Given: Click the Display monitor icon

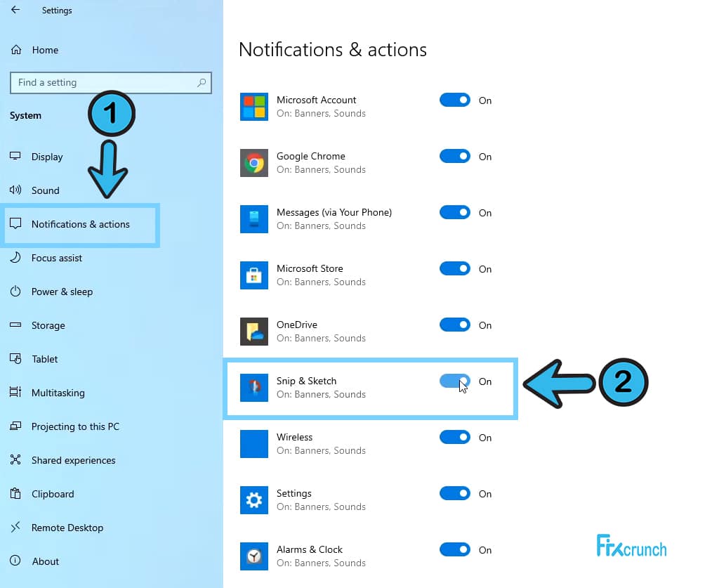Looking at the screenshot, I should (15, 157).
